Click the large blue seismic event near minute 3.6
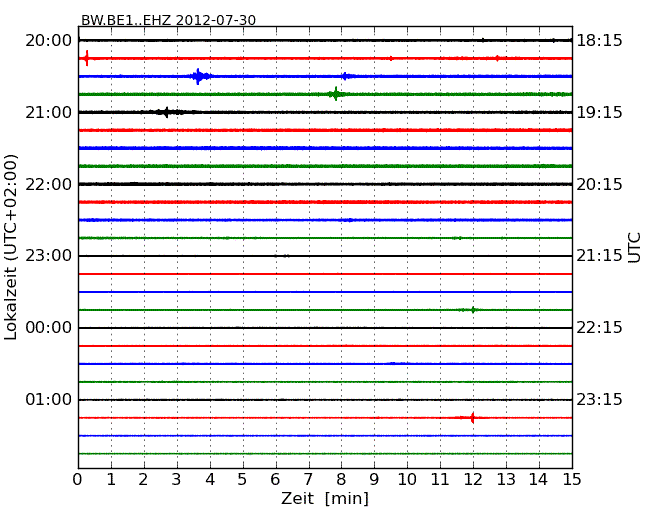Viewport: 650px width, 520px height. point(200,76)
